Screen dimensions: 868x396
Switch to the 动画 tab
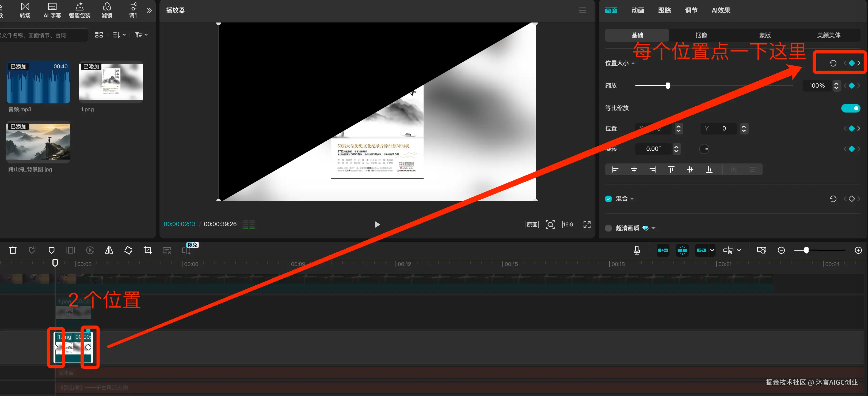tap(637, 10)
